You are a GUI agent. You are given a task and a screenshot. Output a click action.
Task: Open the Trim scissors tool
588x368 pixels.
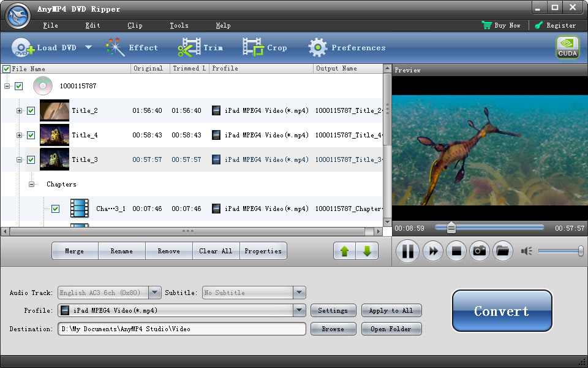pos(189,48)
